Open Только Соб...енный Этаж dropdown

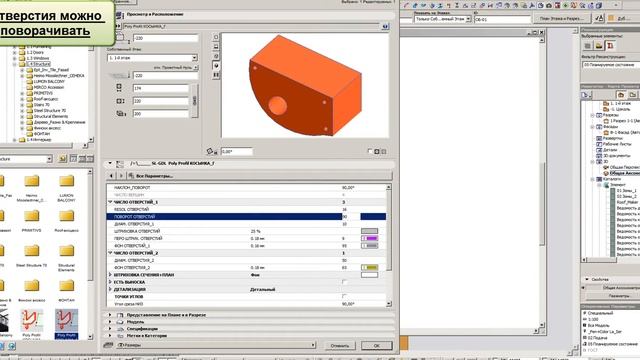coord(442,19)
